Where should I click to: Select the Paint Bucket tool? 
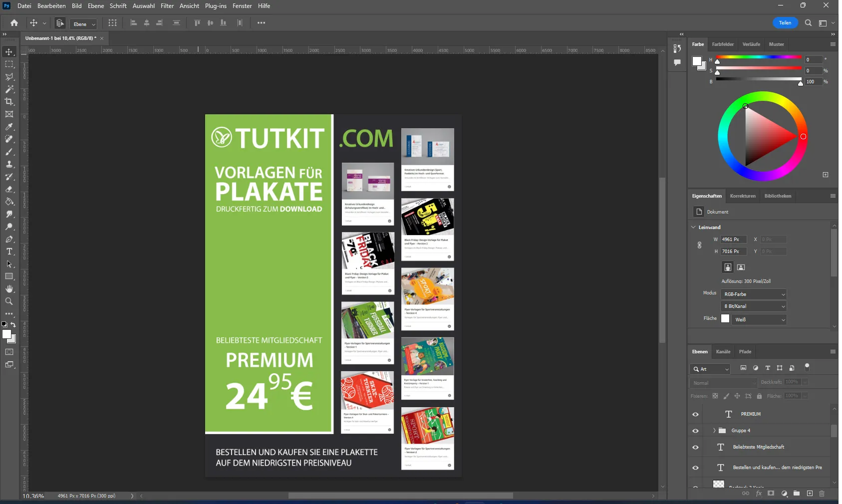pyautogui.click(x=9, y=202)
